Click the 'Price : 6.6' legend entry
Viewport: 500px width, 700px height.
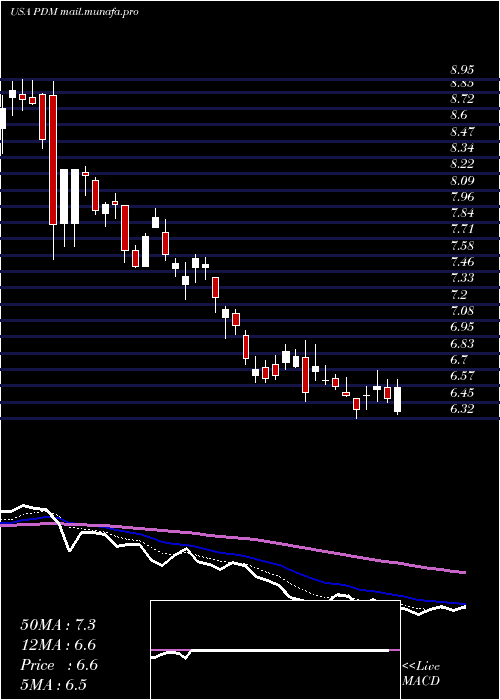click(x=58, y=665)
